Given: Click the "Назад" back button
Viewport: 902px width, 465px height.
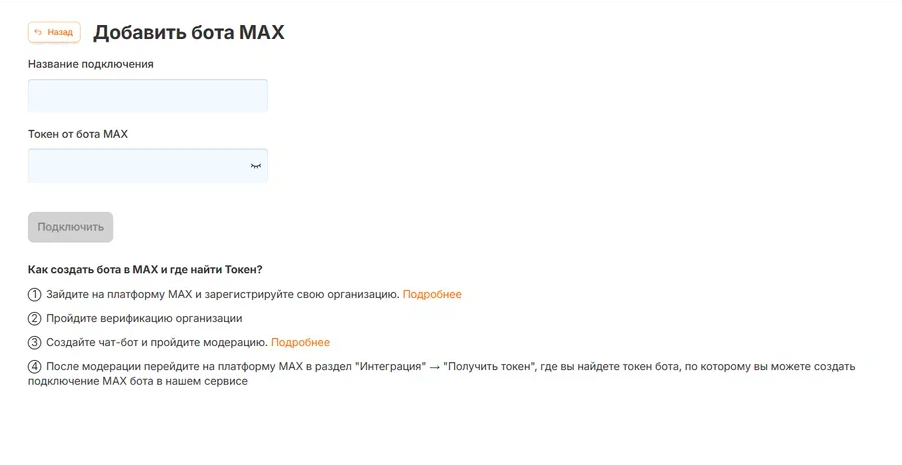Looking at the screenshot, I should (54, 32).
